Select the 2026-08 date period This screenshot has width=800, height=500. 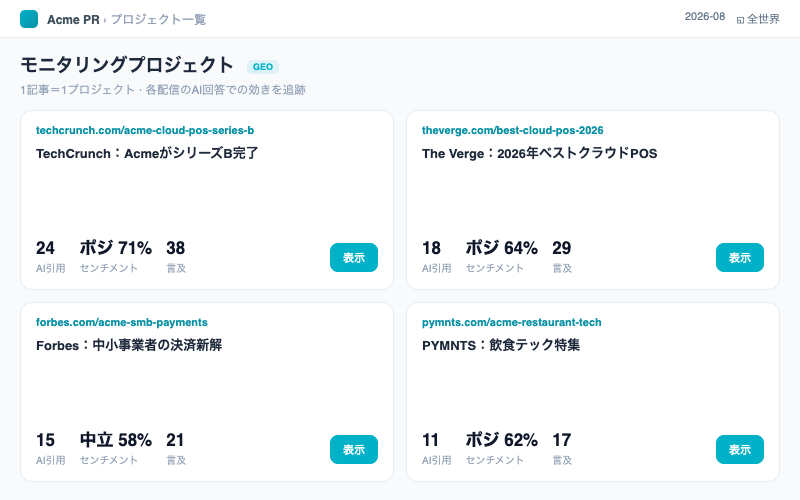click(x=705, y=16)
